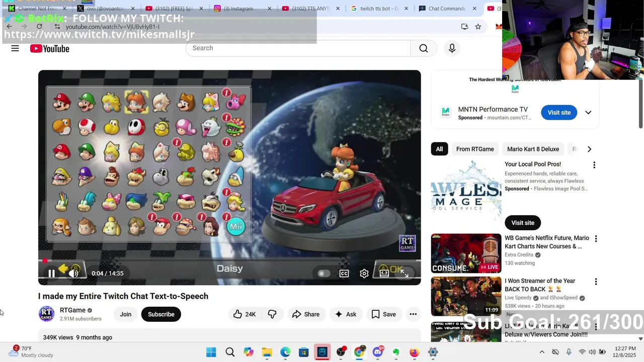The image size is (644, 362).
Task: Toggle closed captions CC button
Action: pyautogui.click(x=344, y=274)
